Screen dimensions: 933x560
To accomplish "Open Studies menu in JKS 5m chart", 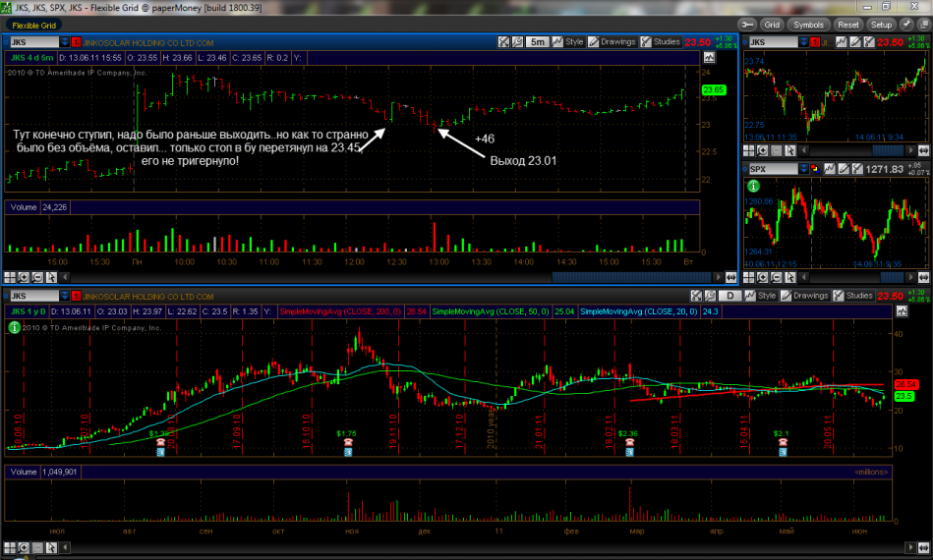I will [661, 41].
